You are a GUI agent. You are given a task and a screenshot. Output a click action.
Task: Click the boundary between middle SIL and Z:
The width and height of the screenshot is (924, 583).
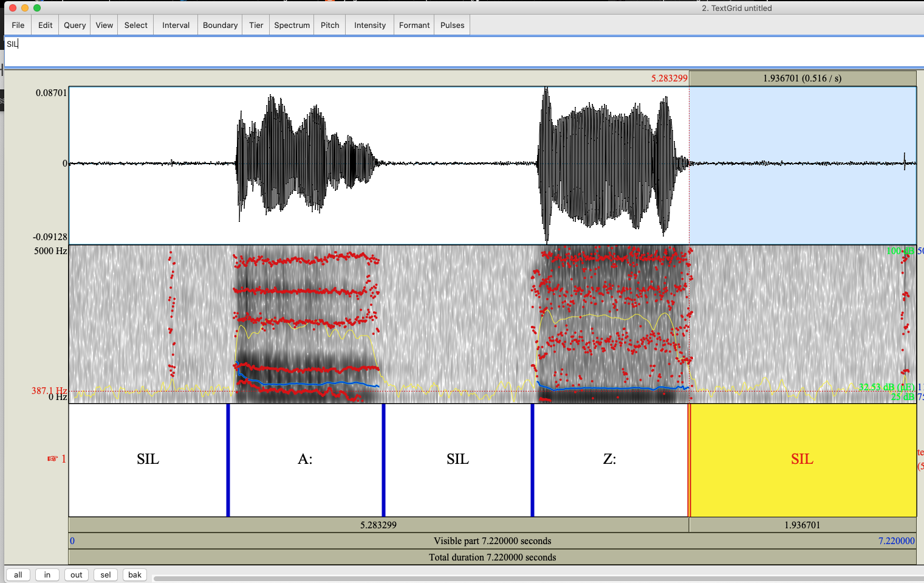point(533,460)
